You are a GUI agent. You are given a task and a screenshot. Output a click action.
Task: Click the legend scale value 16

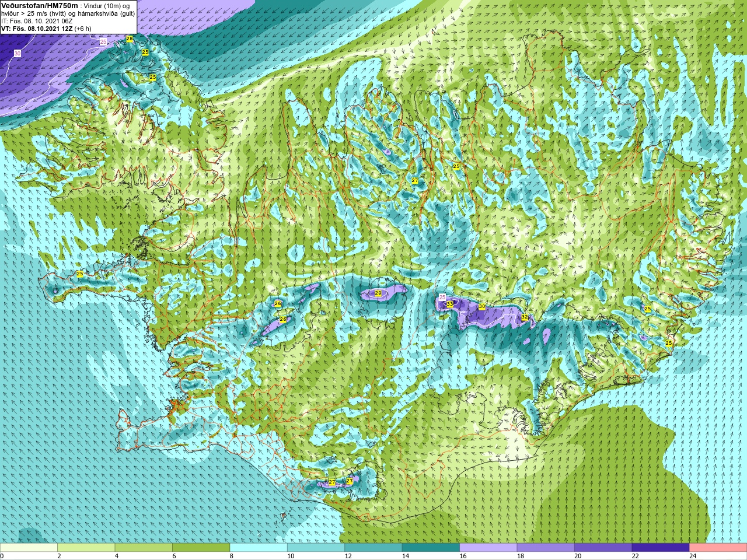463,556
